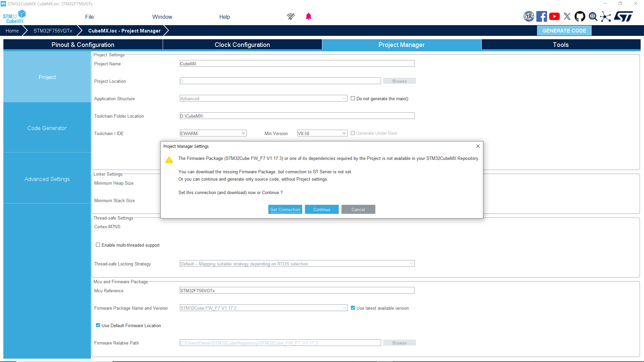
Task: Click the network connection status icon
Action: pos(290,16)
